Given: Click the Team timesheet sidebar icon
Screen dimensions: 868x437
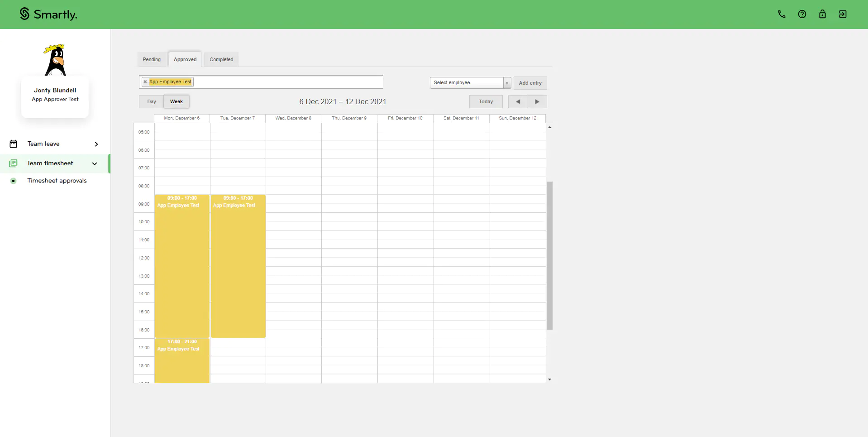Looking at the screenshot, I should tap(14, 163).
